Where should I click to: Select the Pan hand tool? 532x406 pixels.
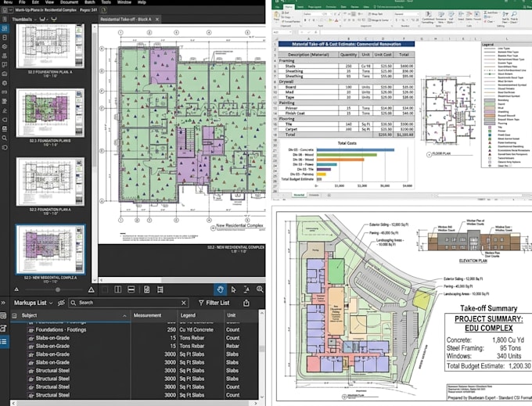coord(220,289)
